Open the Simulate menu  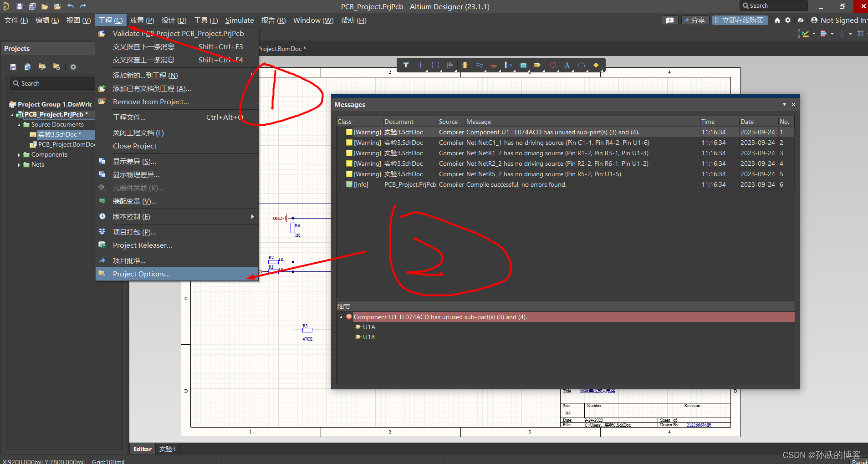(240, 20)
